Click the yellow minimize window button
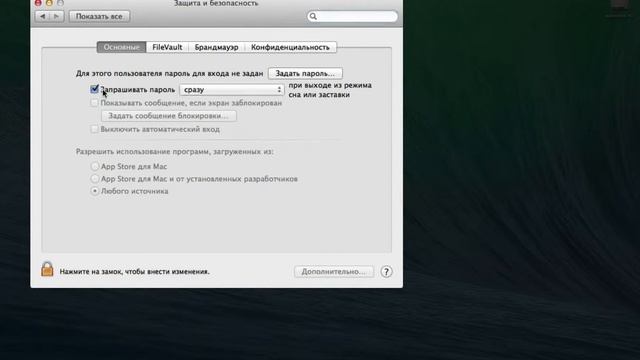The image size is (640, 360). pos(49,3)
